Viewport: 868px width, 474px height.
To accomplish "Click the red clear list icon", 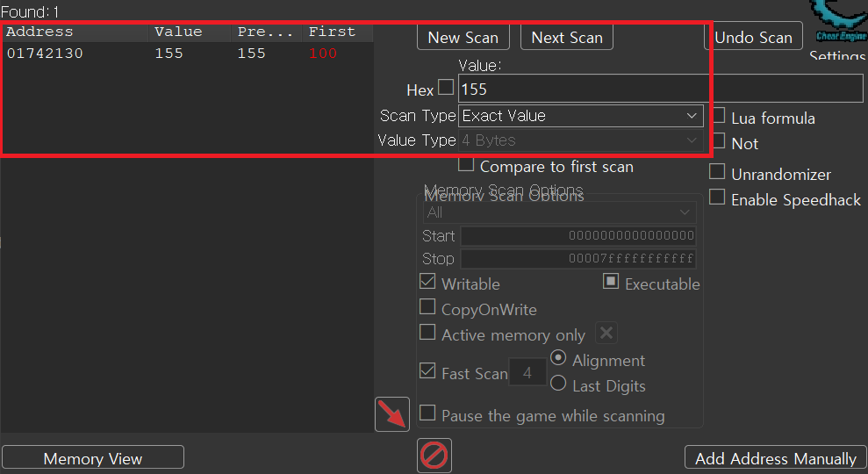I will [x=434, y=456].
